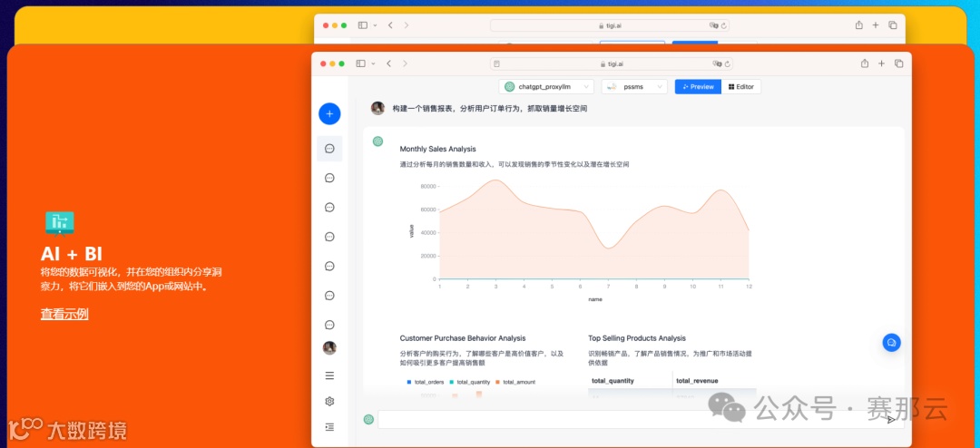Collapse sidebar using the indent icon at bottom
This screenshot has height=448, width=980.
pos(329,427)
